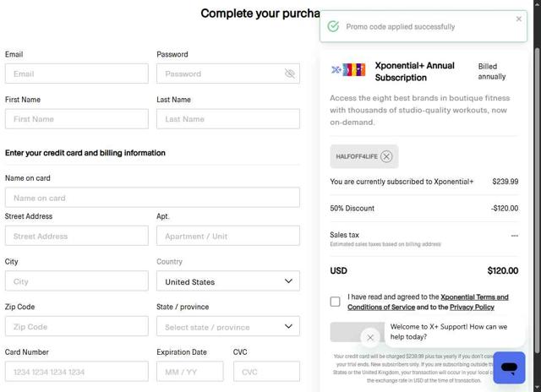Open the Privacy Policy link
Viewport: 541px width, 392px height.
pos(472,308)
